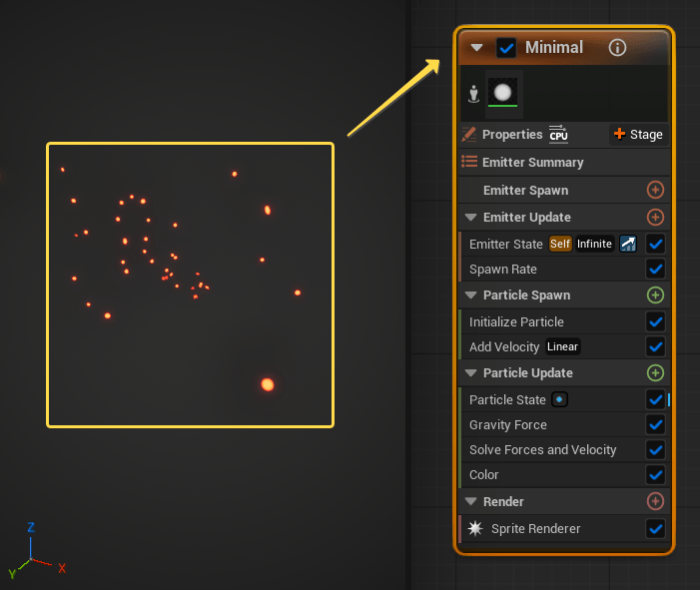Click the Particle State blue dot icon
700x590 pixels.
click(559, 399)
